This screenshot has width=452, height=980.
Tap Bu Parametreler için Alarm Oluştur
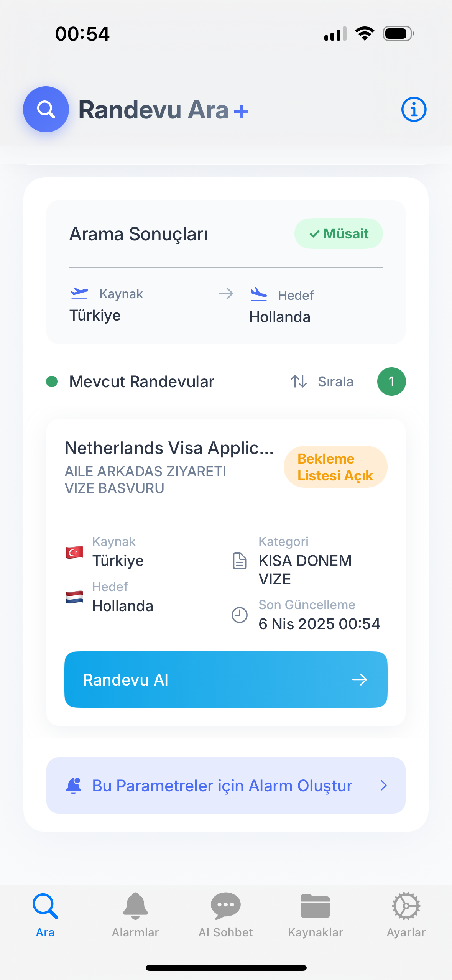tap(222, 786)
